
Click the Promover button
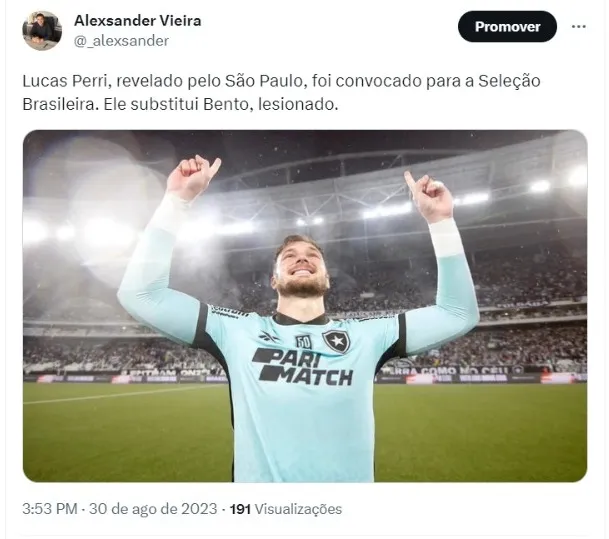[x=507, y=26]
